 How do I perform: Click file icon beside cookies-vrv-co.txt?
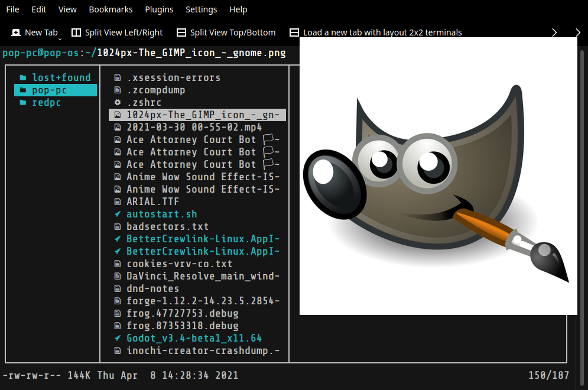118,264
